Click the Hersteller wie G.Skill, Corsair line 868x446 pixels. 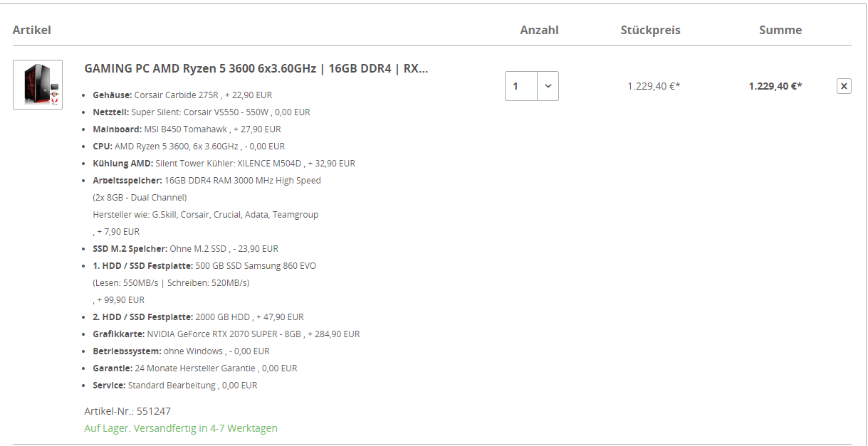[x=206, y=215]
